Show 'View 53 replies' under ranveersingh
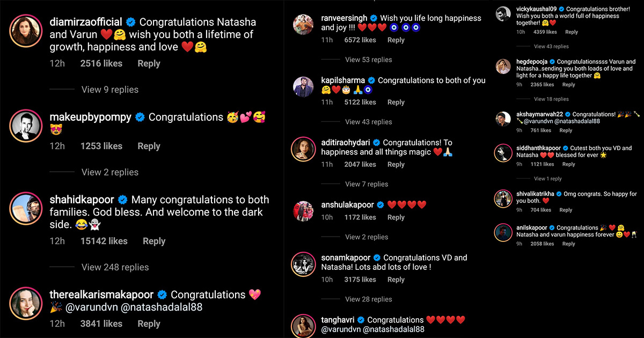The image size is (644, 338). (x=368, y=60)
